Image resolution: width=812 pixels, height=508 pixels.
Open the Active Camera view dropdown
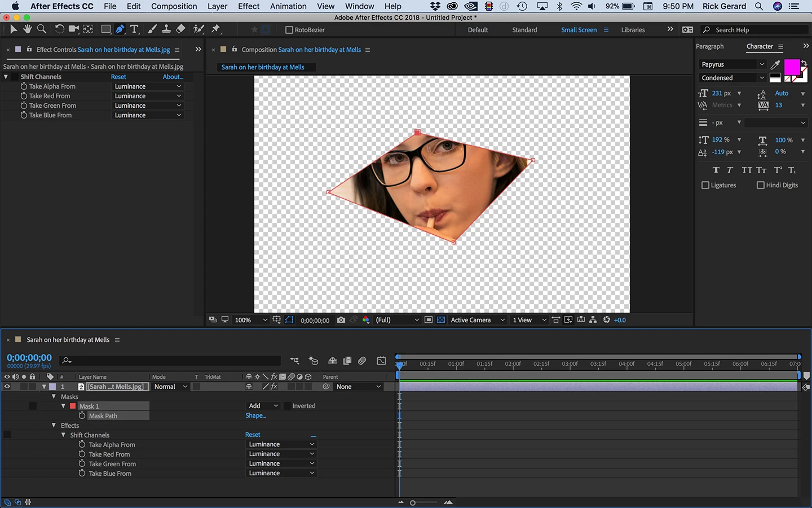click(477, 320)
